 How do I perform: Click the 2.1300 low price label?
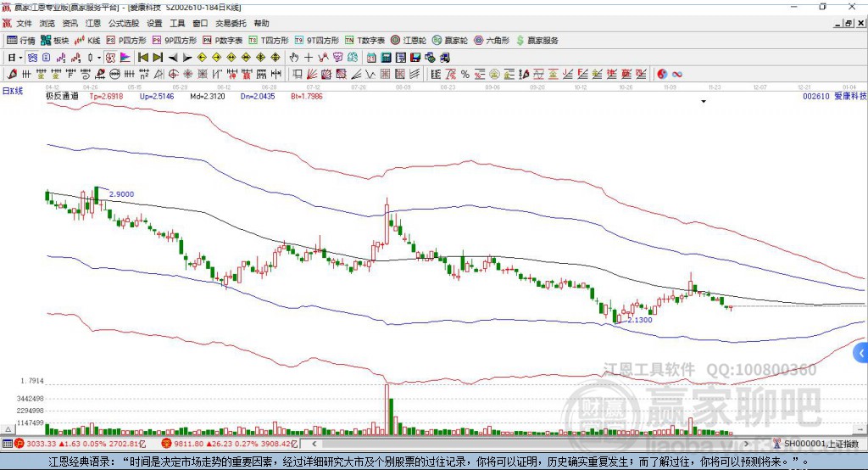tap(640, 320)
